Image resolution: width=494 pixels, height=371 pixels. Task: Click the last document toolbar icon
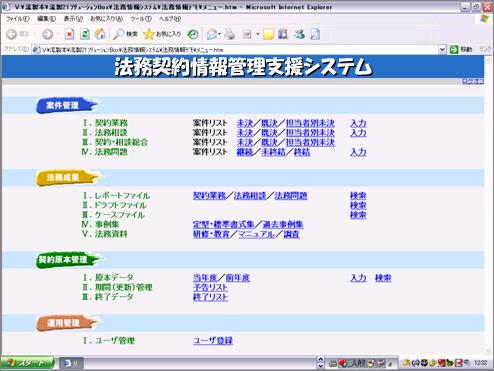pyautogui.click(x=315, y=34)
